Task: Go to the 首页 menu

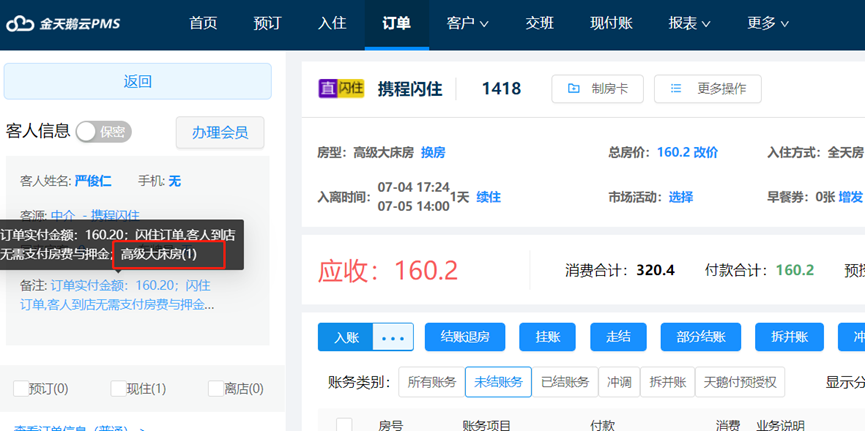Action: click(203, 24)
